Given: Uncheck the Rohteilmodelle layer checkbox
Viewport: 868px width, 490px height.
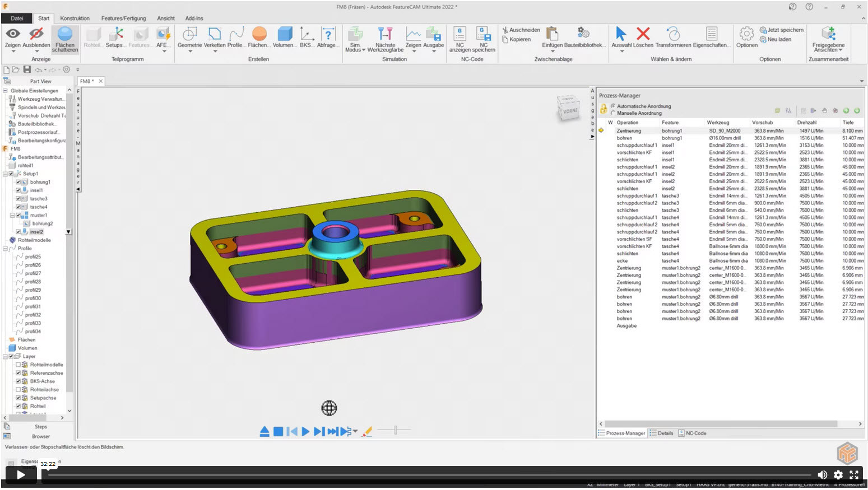Looking at the screenshot, I should (x=18, y=364).
